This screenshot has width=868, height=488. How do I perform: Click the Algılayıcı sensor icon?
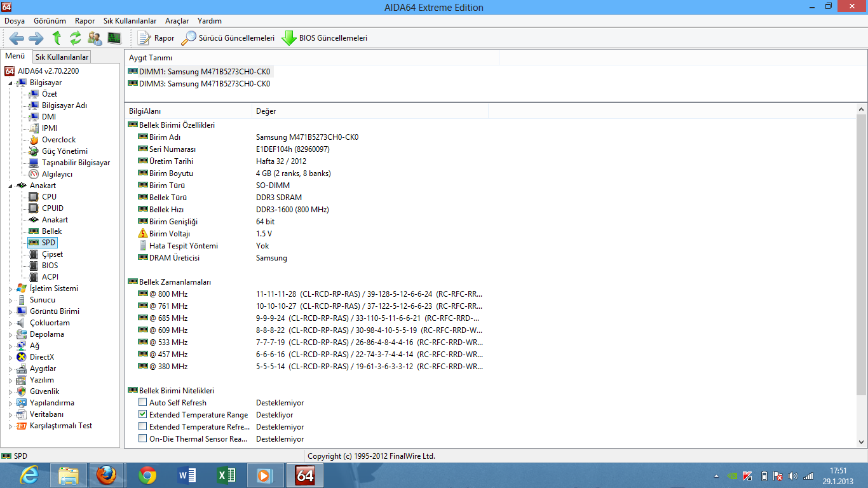pos(34,174)
